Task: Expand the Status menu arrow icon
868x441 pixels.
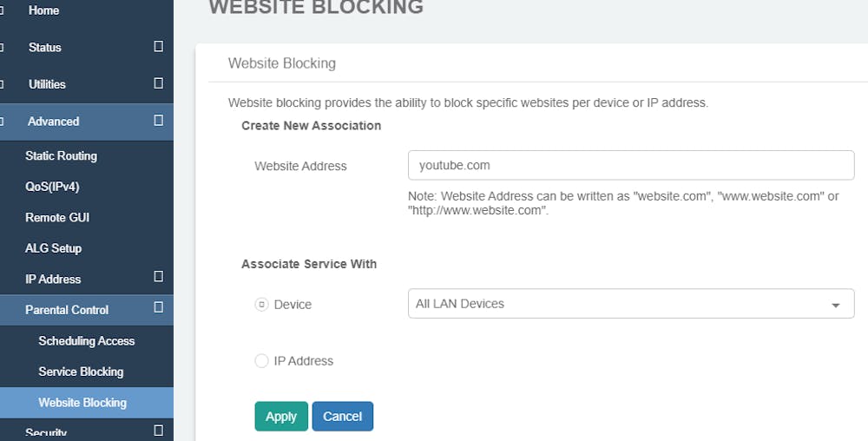Action: click(158, 47)
